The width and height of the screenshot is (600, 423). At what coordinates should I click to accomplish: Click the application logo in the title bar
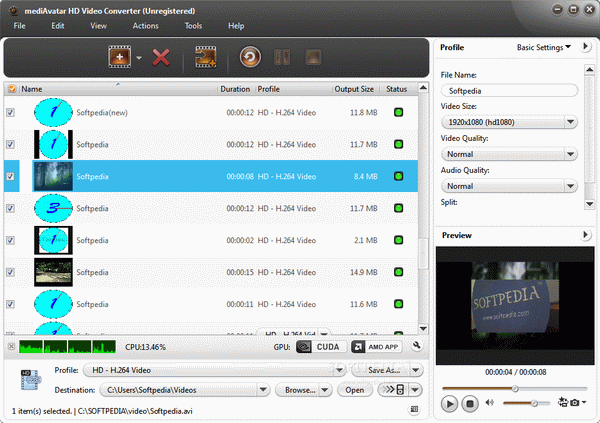(14, 11)
